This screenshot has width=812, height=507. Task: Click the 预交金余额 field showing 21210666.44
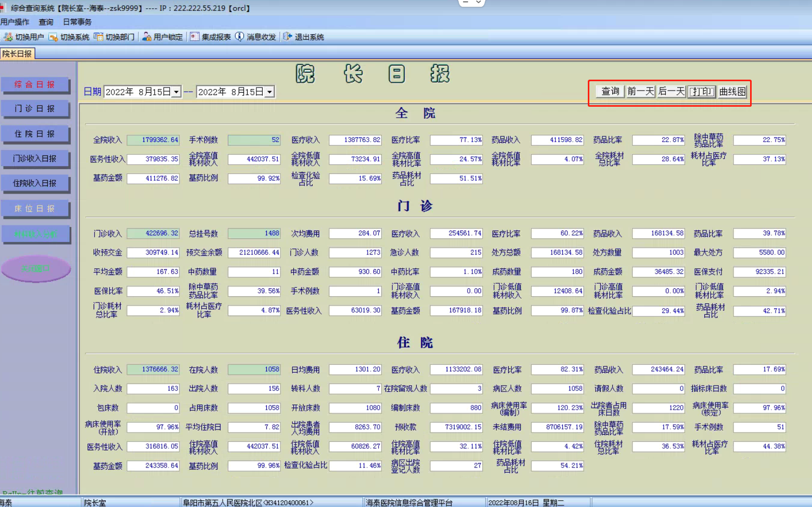(x=254, y=253)
